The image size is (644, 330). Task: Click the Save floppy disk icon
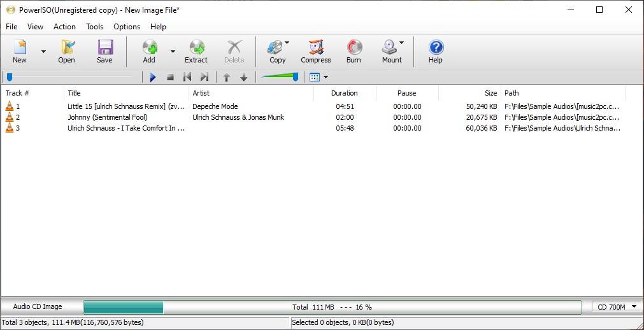coord(105,47)
